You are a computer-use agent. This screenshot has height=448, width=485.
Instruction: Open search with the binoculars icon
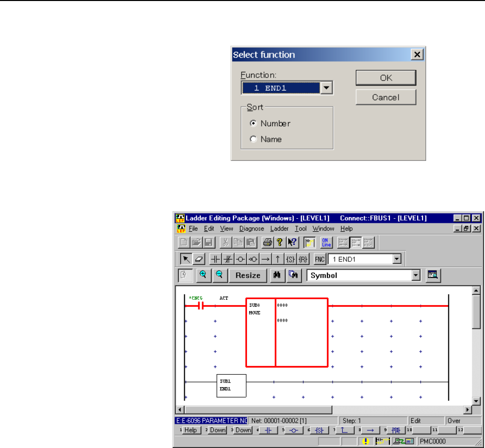(276, 275)
